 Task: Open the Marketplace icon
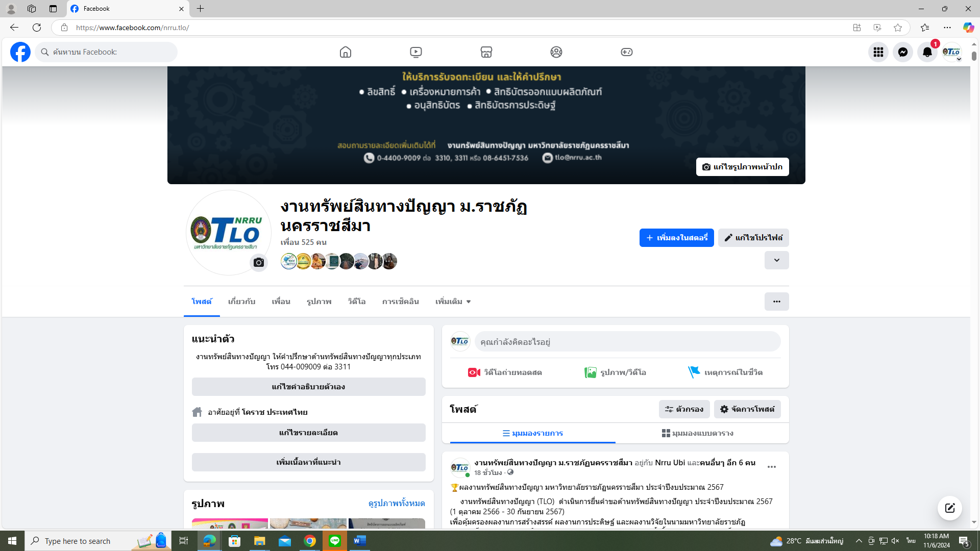486,52
